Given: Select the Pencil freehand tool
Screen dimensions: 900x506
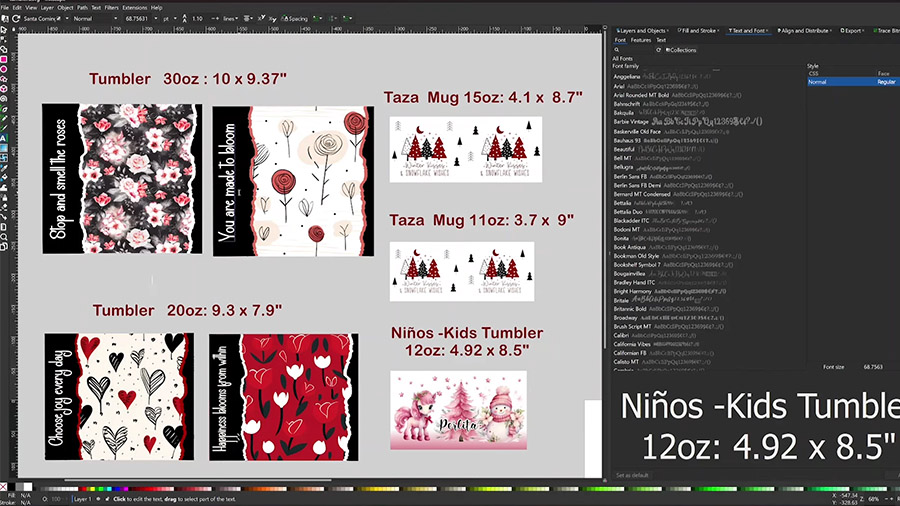Looking at the screenshot, I should 4,118.
